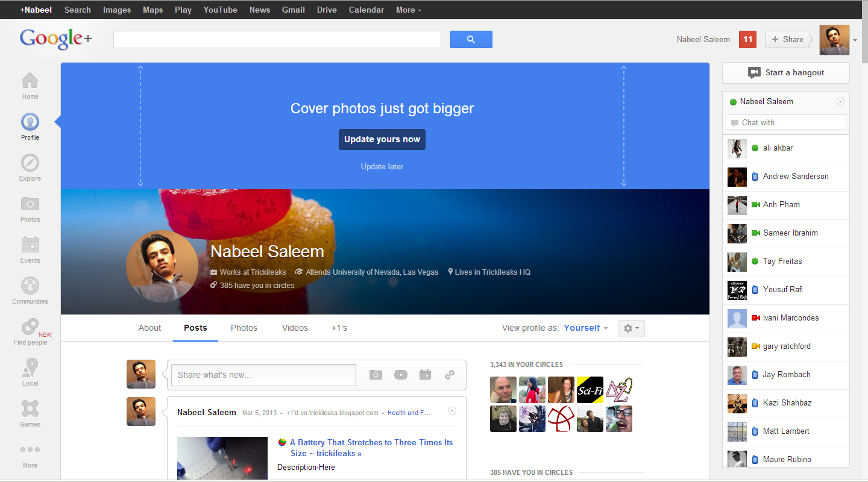Open the Events calendar icon
Viewport: 868px width, 482px height.
(30, 245)
